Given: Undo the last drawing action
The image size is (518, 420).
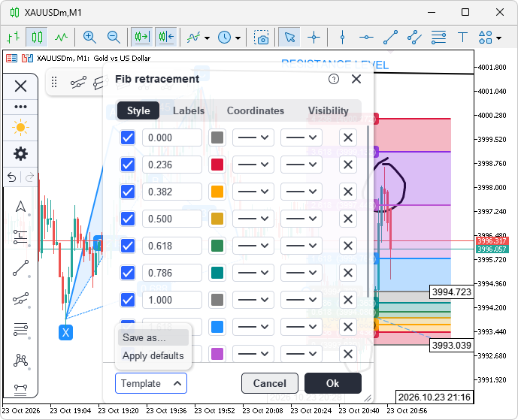Looking at the screenshot, I should click(12, 177).
